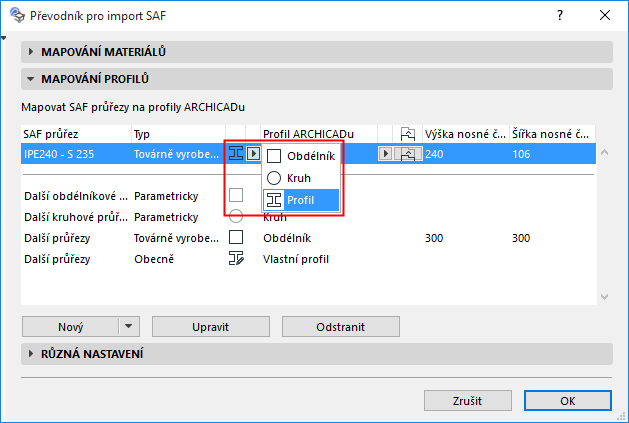Click the help question mark button
629x423 pixels.
[x=560, y=15]
